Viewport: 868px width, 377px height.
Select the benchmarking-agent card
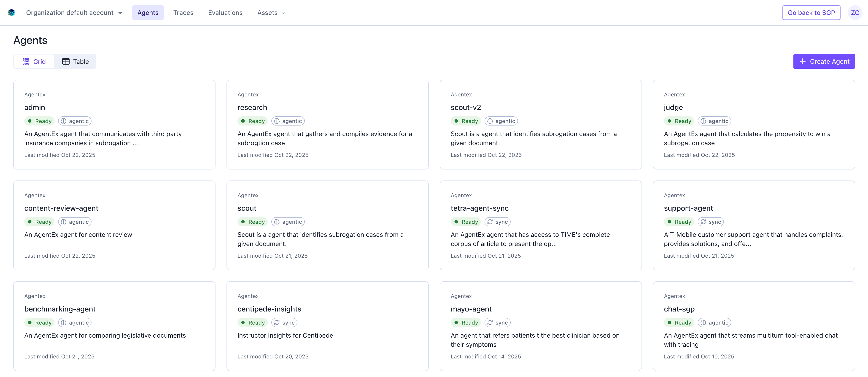[114, 326]
